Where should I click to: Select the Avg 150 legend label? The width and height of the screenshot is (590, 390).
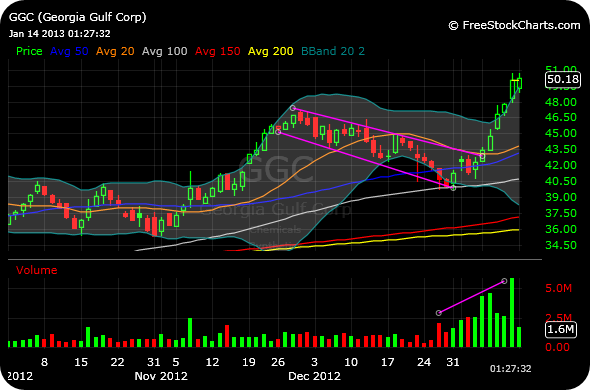click(x=217, y=51)
